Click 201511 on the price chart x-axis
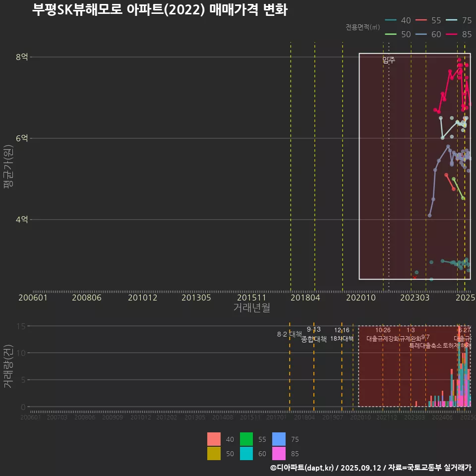This screenshot has width=476, height=476. (x=252, y=297)
